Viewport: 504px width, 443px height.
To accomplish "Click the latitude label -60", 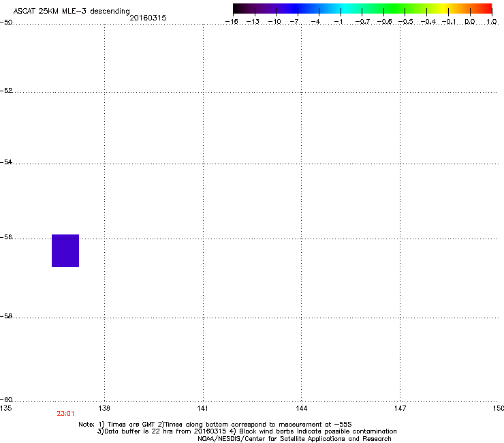I will (6, 400).
